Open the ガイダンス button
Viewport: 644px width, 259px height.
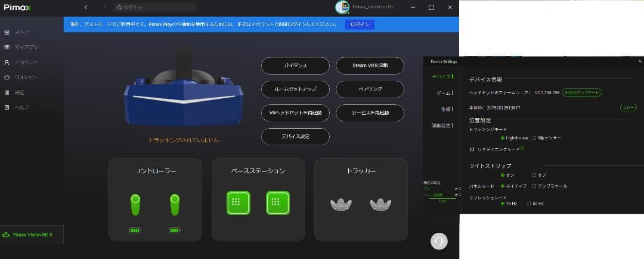(x=295, y=65)
